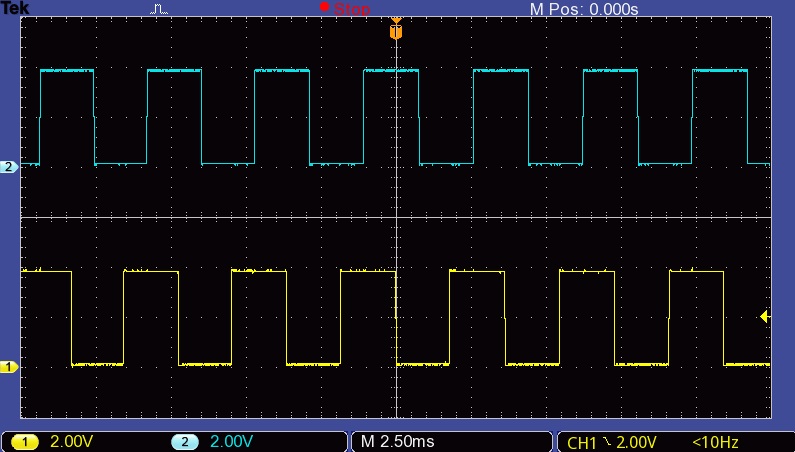The width and height of the screenshot is (795, 452).
Task: Click the M Pos: 0.000s readout
Action: coord(584,9)
